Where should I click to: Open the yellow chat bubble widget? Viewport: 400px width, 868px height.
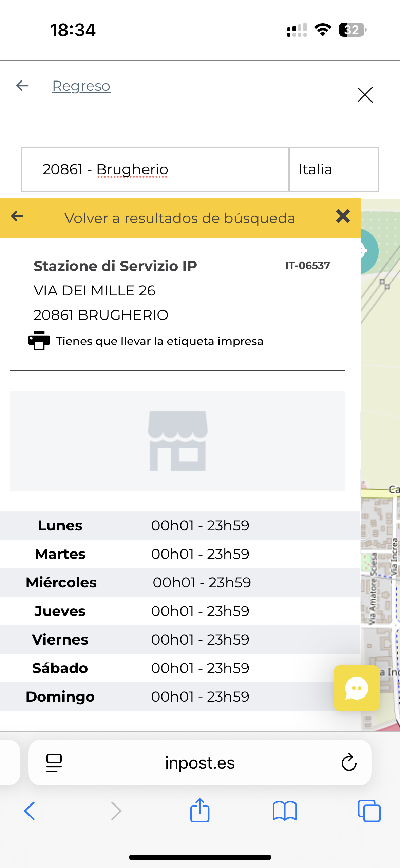[x=357, y=688]
